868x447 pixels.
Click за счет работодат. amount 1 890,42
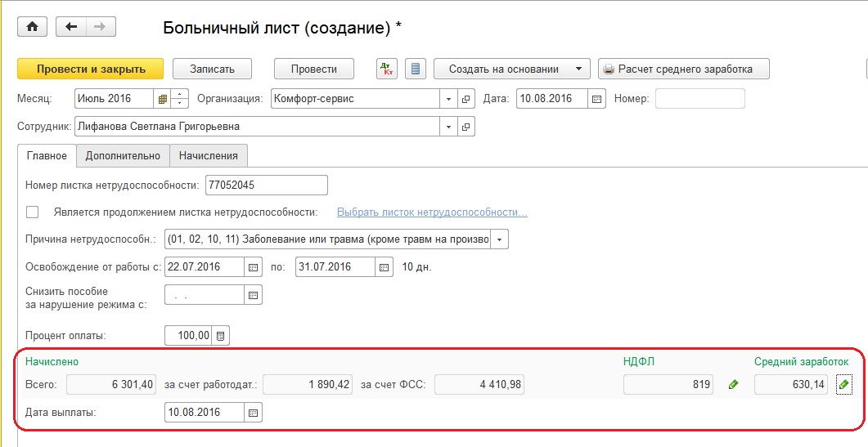click(308, 385)
